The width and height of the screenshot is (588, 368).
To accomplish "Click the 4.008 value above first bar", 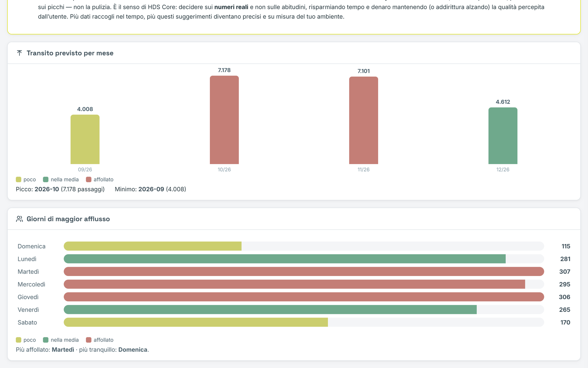I will pos(85,109).
